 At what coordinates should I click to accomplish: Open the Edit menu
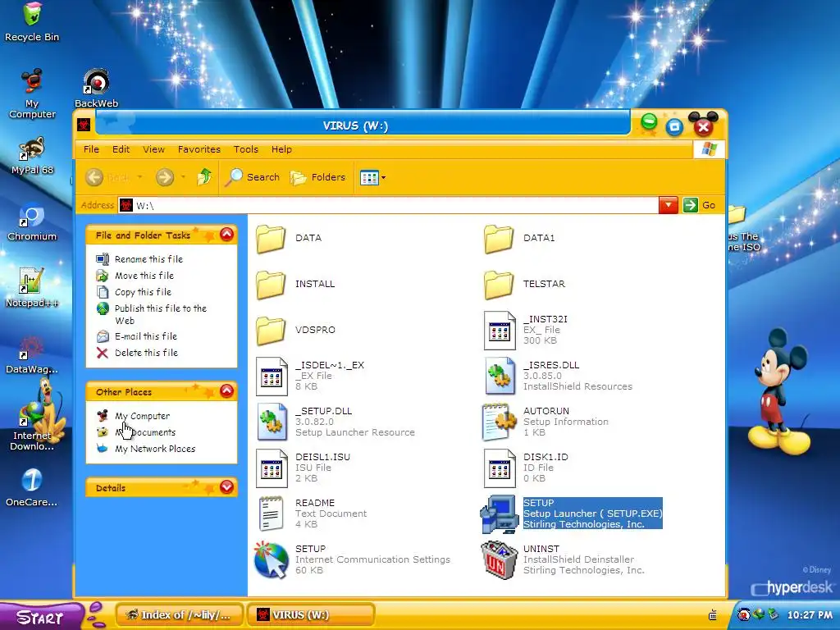pos(121,149)
